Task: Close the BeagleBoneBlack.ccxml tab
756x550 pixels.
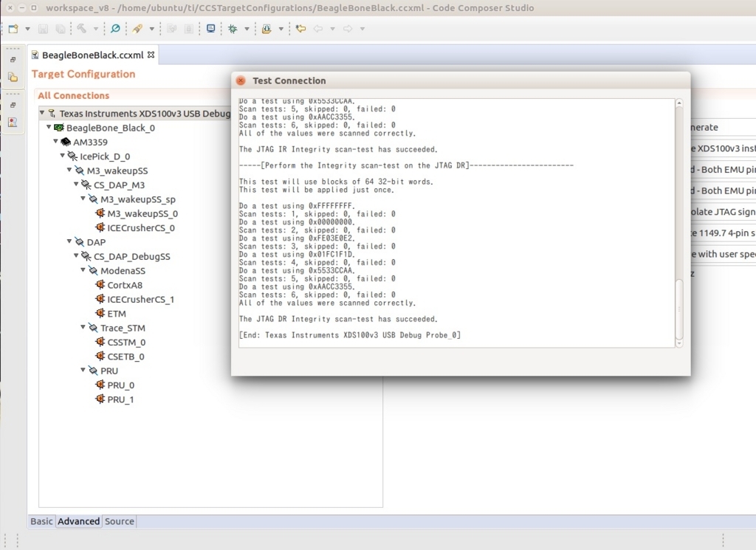Action: 151,55
